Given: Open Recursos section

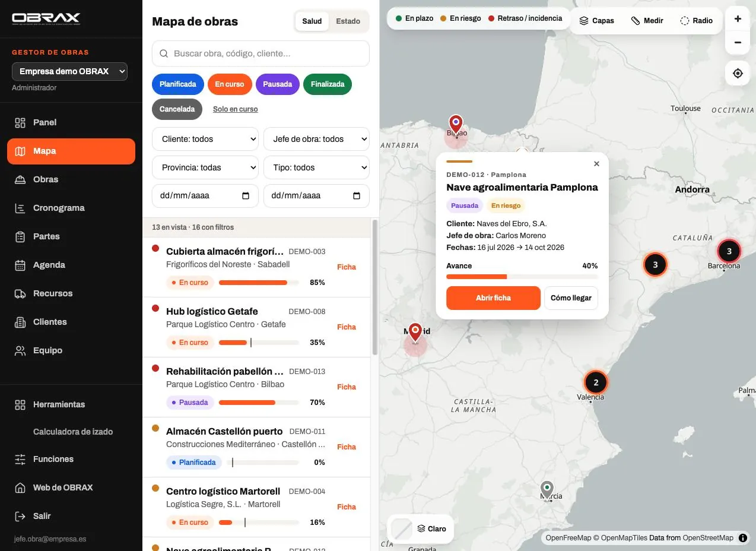Looking at the screenshot, I should [71, 293].
